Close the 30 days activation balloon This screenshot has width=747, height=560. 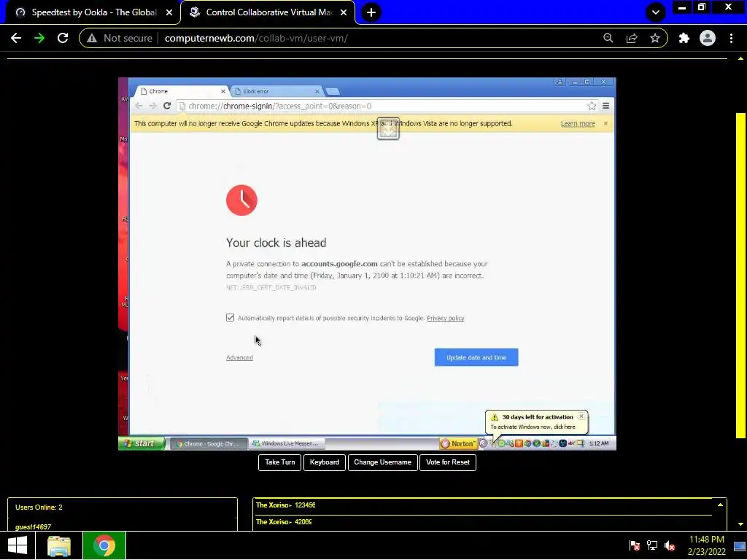581,416
